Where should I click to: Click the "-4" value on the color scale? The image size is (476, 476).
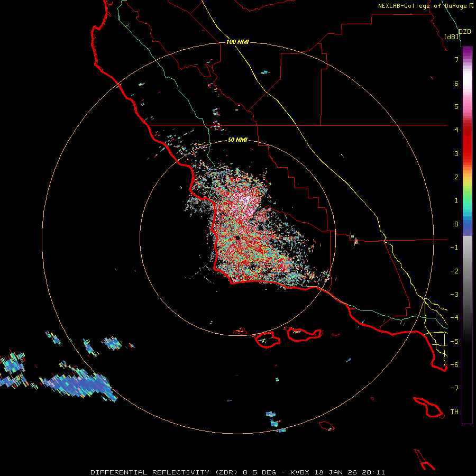pos(454,318)
